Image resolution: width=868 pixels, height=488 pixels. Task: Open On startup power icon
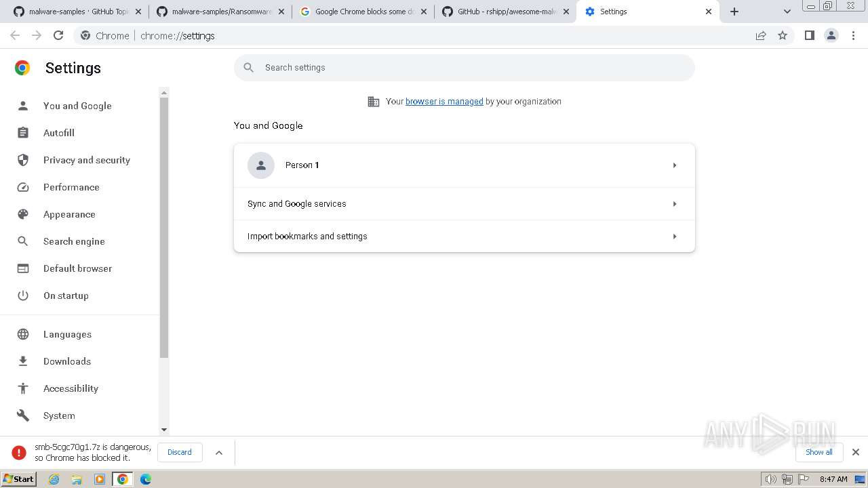[23, 296]
